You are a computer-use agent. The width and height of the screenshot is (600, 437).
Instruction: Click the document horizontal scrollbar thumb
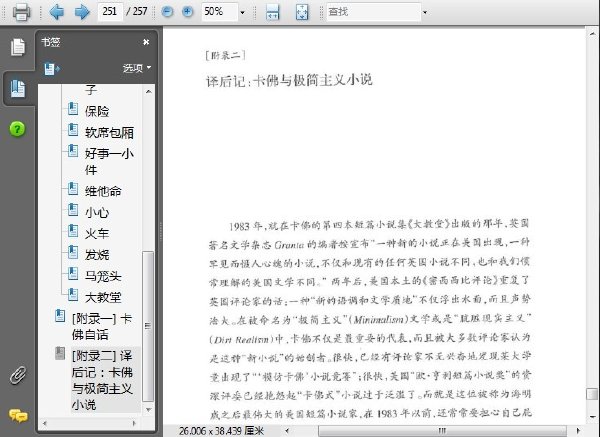click(x=442, y=431)
